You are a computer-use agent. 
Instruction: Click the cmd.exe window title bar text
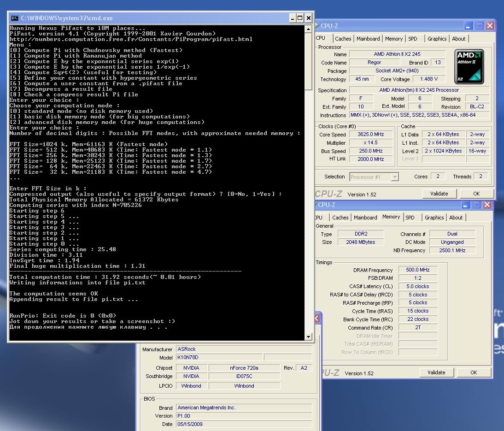66,18
